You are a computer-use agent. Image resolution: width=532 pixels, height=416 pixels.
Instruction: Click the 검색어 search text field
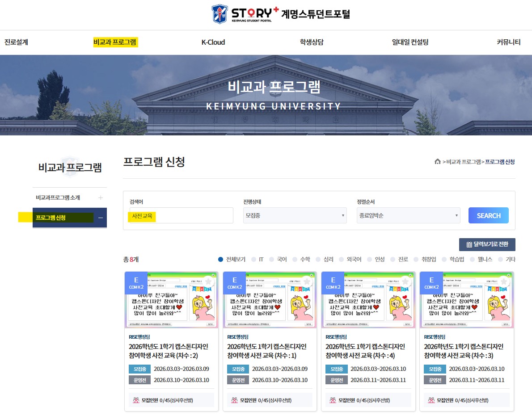pos(181,215)
